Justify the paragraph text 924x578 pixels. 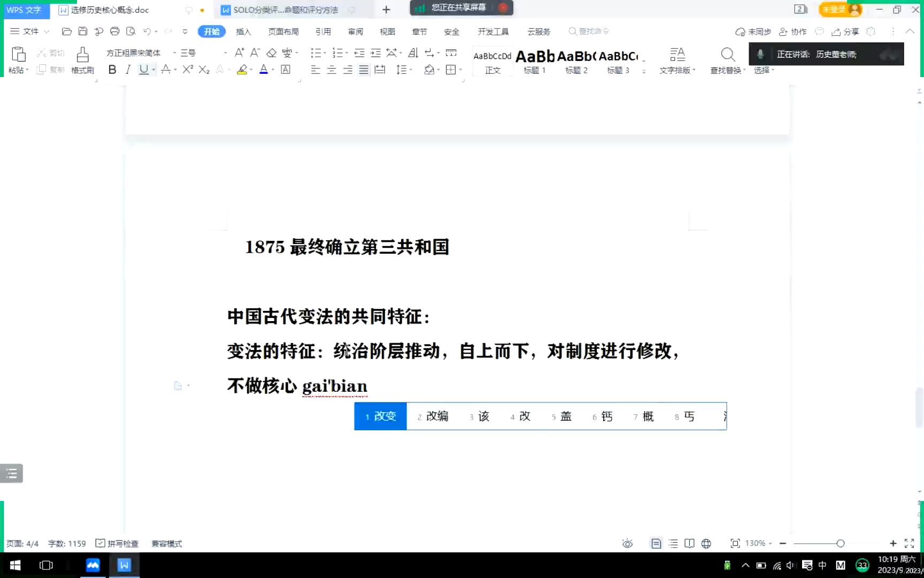tap(364, 70)
